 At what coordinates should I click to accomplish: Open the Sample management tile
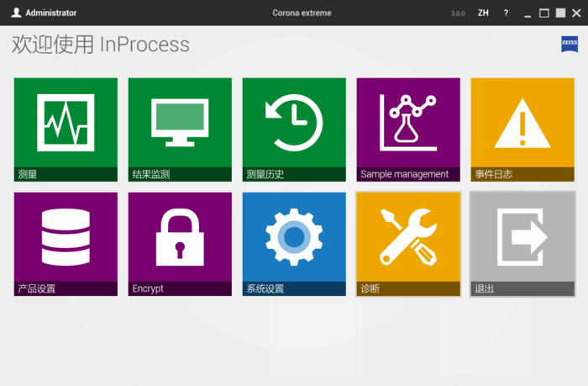[x=408, y=130]
